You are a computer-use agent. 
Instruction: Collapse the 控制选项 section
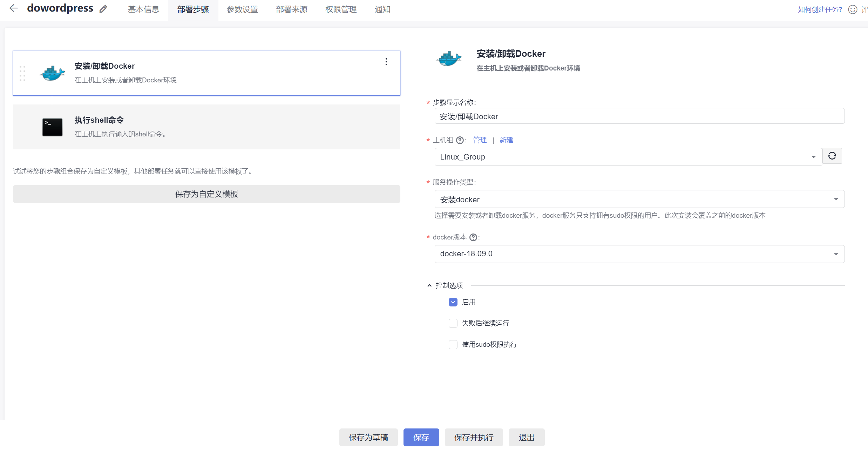[429, 286]
